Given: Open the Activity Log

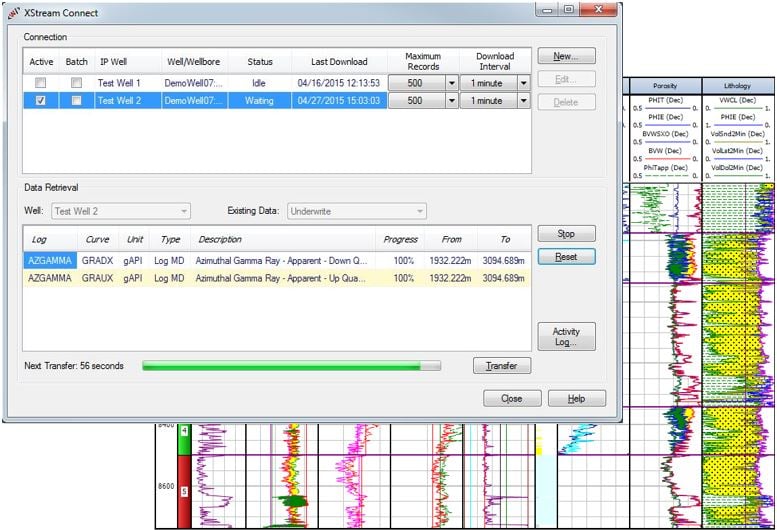Looking at the screenshot, I should [x=566, y=337].
